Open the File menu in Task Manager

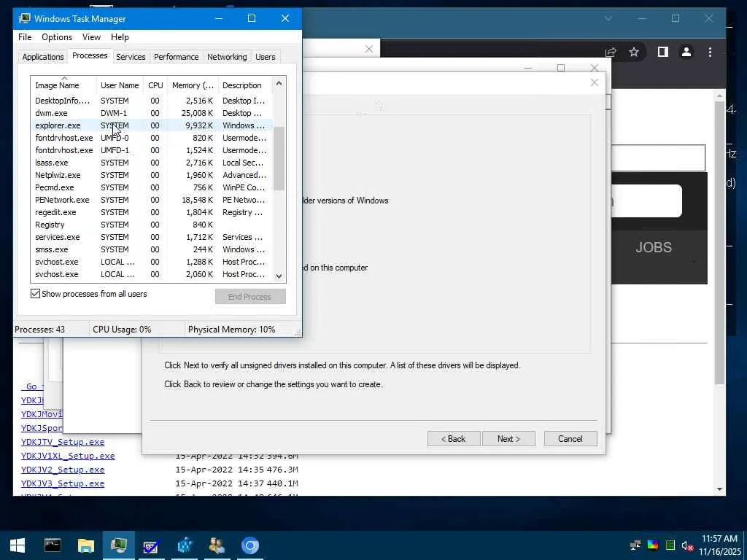[x=25, y=37]
